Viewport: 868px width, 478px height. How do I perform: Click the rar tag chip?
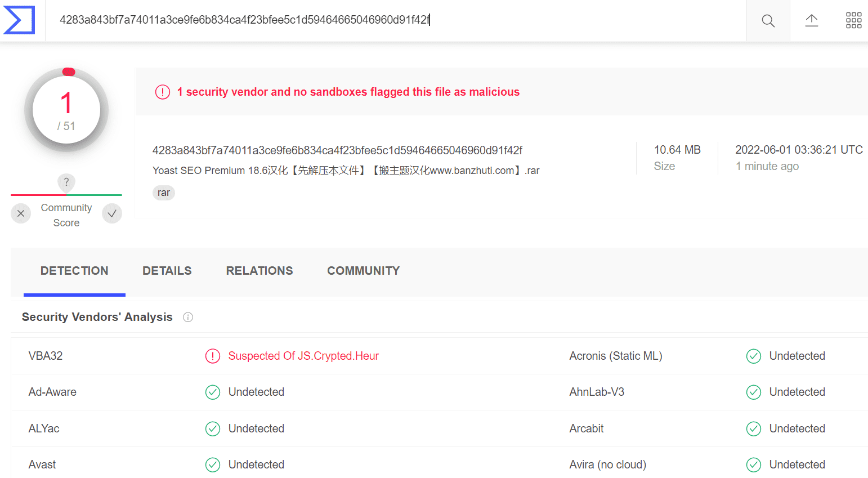point(164,193)
